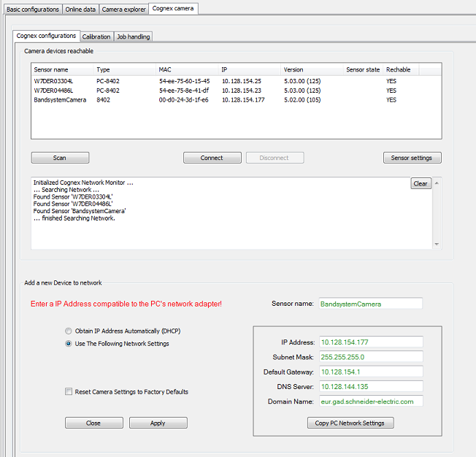The image size is (476, 457).
Task: Click the log area scrollbar down arrow
Action: click(x=437, y=245)
